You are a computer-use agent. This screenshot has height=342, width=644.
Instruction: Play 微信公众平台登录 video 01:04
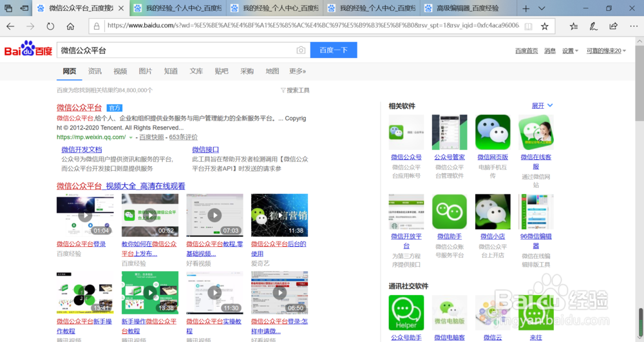point(85,215)
